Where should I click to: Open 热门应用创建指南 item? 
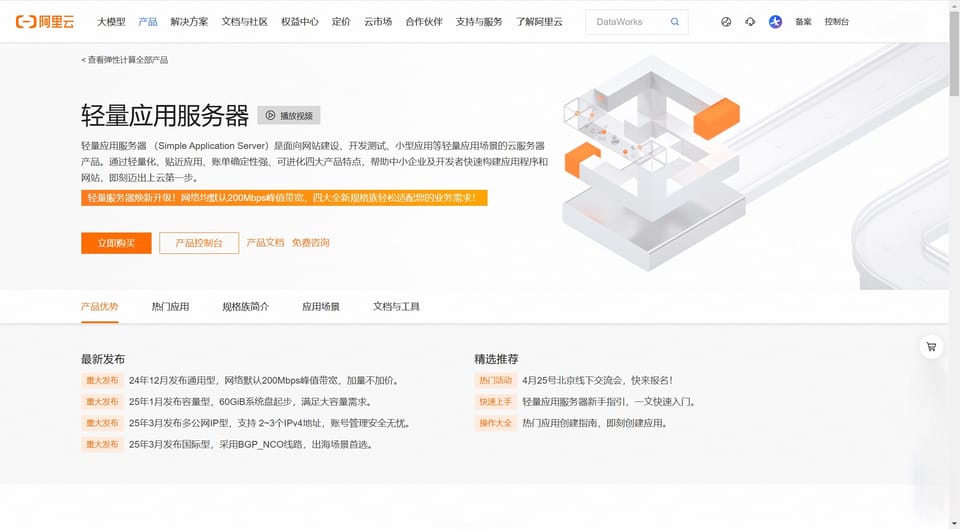coord(594,423)
